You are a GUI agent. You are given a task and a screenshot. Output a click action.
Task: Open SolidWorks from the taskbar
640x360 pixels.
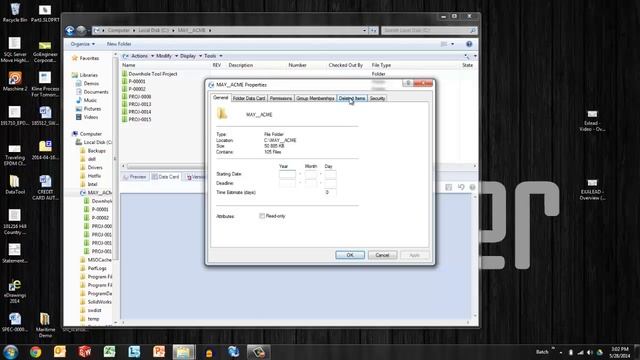(x=84, y=351)
